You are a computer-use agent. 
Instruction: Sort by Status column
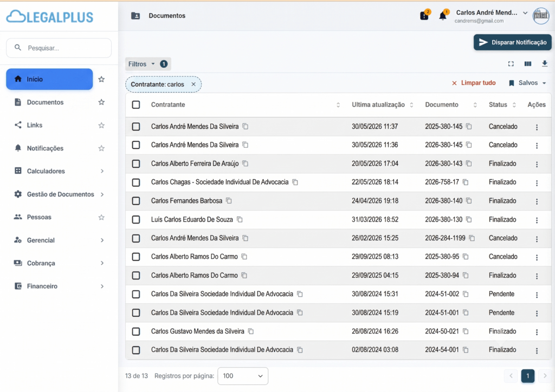point(514,105)
